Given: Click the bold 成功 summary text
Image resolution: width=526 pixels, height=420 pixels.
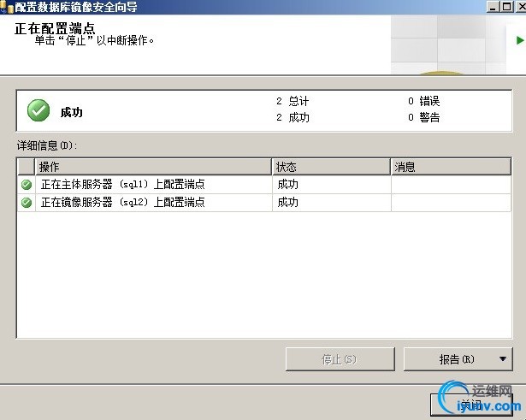Looking at the screenshot, I should click(x=72, y=112).
